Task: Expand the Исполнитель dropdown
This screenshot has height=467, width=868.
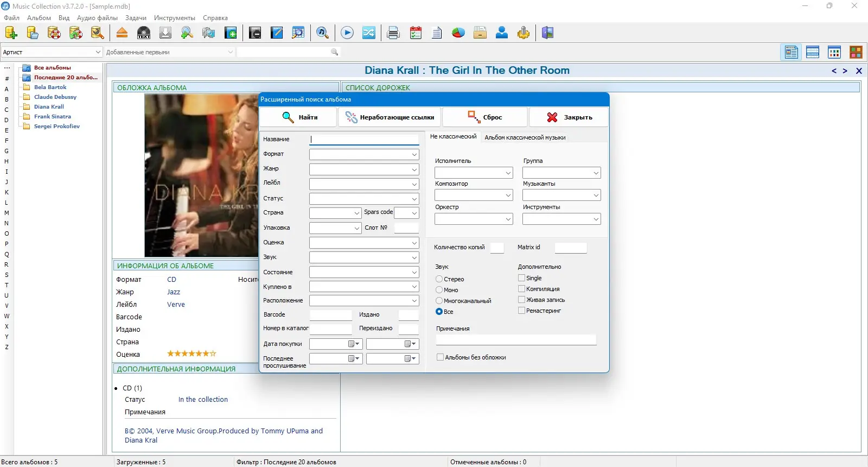Action: tap(474, 173)
